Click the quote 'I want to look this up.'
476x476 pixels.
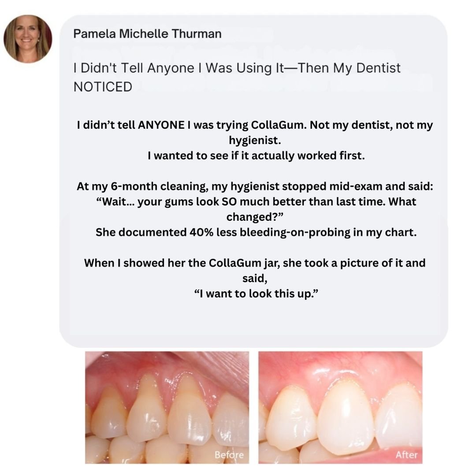point(256,294)
